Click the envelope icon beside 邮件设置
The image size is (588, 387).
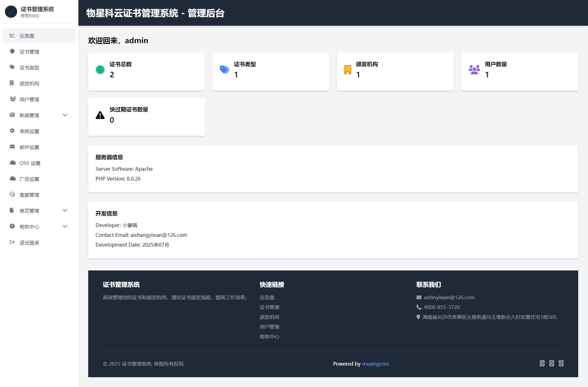click(x=12, y=147)
